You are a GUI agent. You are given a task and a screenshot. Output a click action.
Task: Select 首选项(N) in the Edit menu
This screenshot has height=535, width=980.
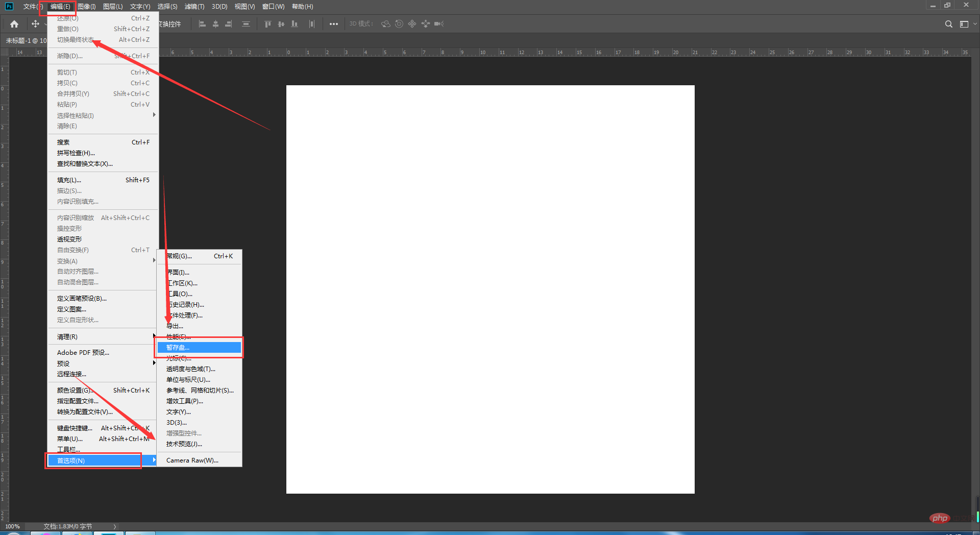click(103, 460)
